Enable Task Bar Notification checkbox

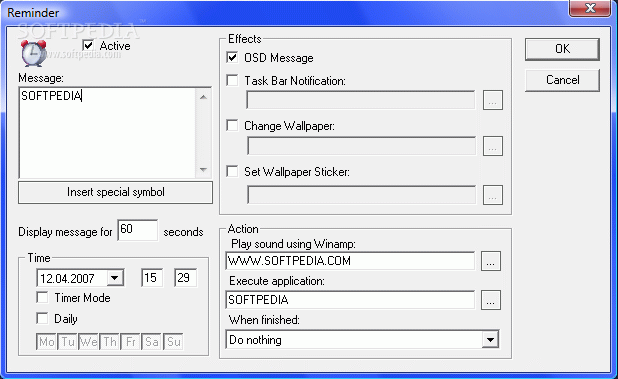pyautogui.click(x=233, y=81)
